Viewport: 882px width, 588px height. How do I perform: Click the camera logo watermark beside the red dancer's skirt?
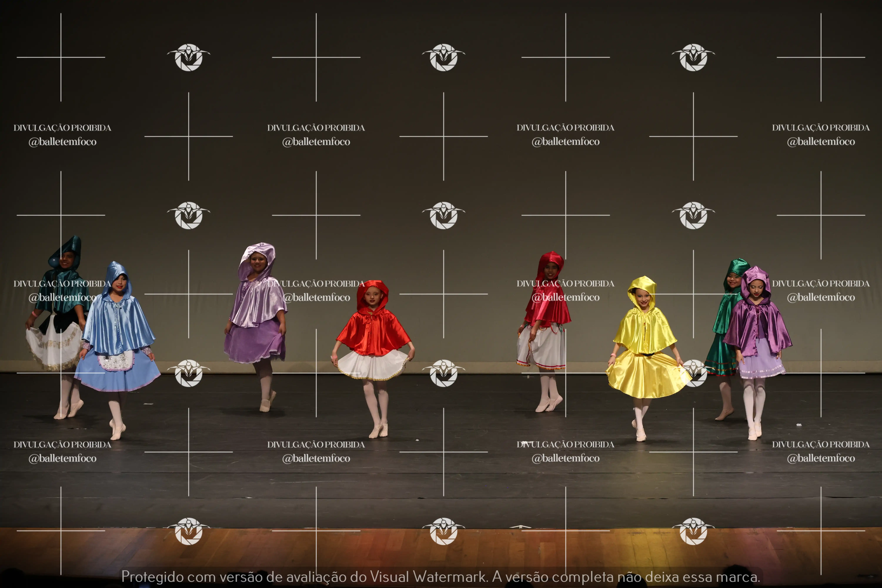444,373
